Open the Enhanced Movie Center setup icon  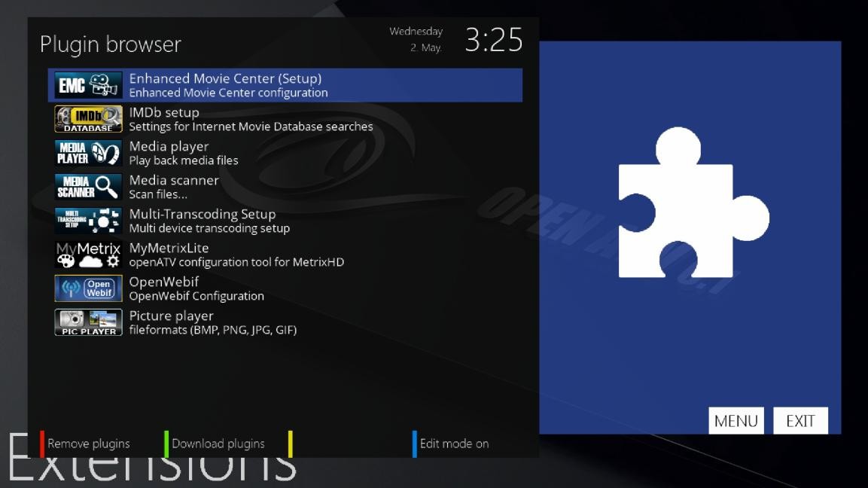87,84
